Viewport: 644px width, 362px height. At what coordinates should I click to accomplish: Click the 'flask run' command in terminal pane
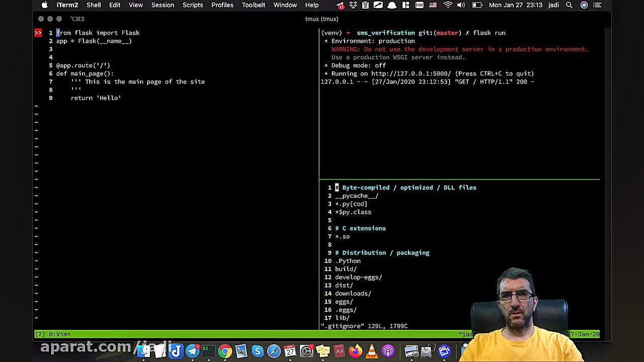pos(489,33)
